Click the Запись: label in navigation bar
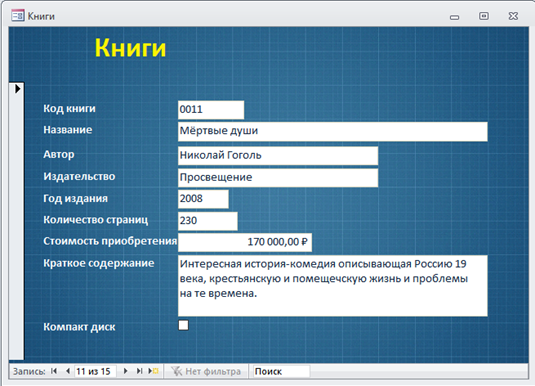Viewport: 535px width, 386px height. click(x=29, y=371)
